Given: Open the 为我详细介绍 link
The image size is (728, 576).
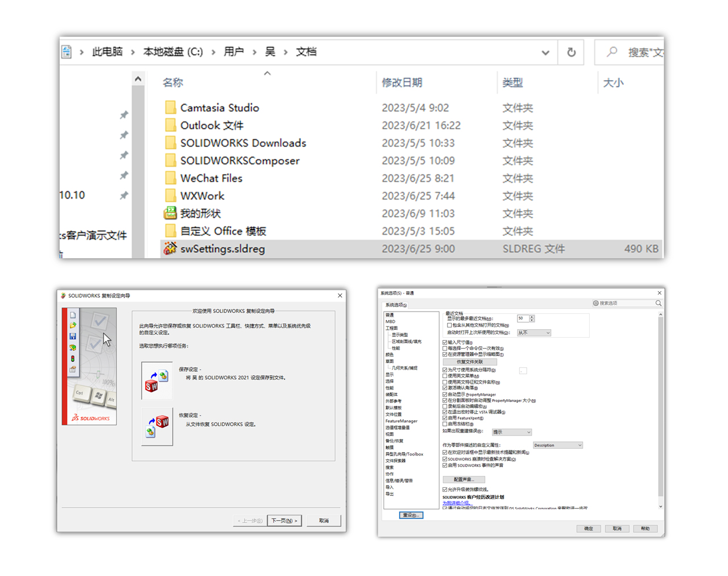Looking at the screenshot, I should pyautogui.click(x=457, y=503).
